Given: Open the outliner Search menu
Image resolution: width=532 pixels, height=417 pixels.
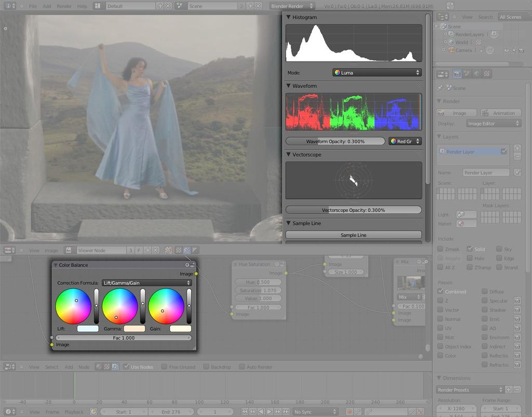Looking at the screenshot, I should pyautogui.click(x=486, y=17).
